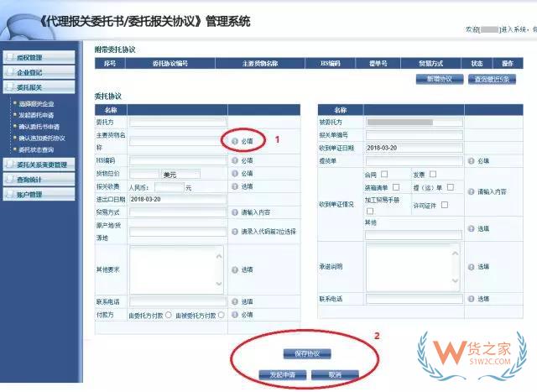Click the info icon beside 报关收费 field
This screenshot has height=392, width=537.
[x=235, y=186]
